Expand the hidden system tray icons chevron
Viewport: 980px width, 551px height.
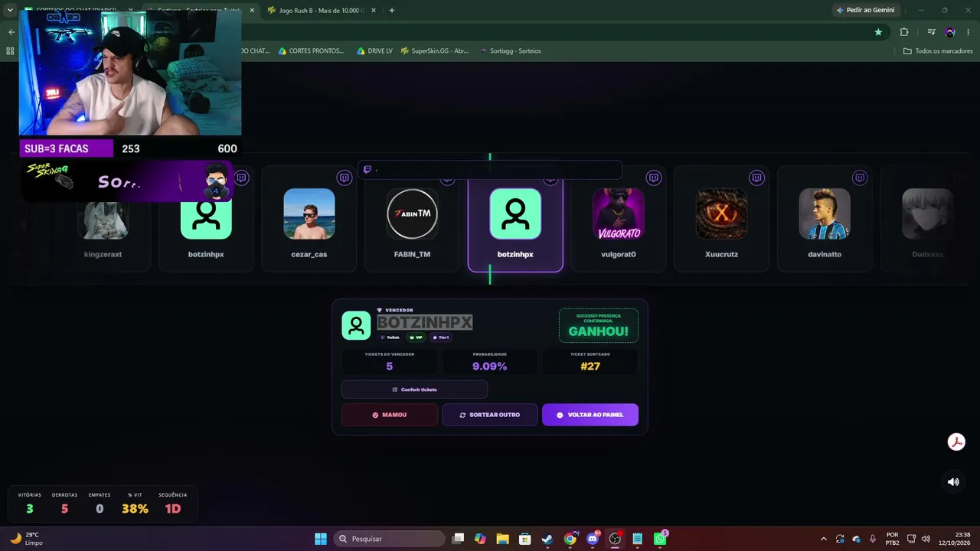(824, 539)
